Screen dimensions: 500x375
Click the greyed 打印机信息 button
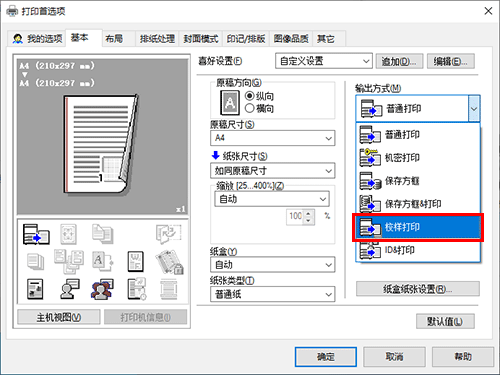point(145,317)
